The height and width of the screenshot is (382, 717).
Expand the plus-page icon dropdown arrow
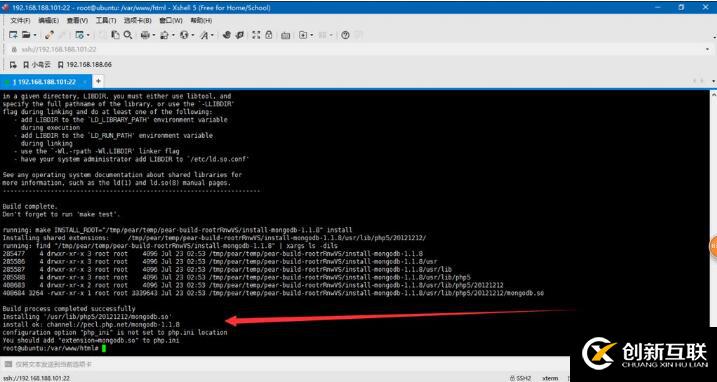311,35
